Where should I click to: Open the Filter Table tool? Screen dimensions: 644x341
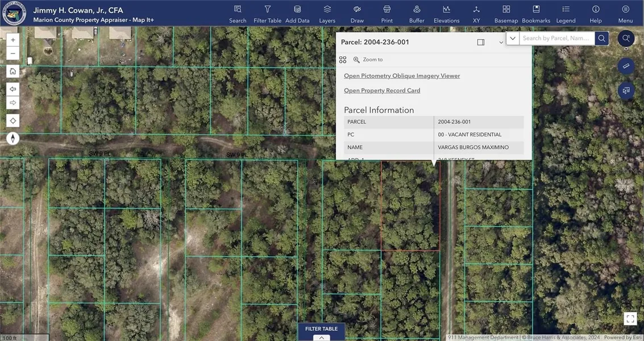point(267,14)
